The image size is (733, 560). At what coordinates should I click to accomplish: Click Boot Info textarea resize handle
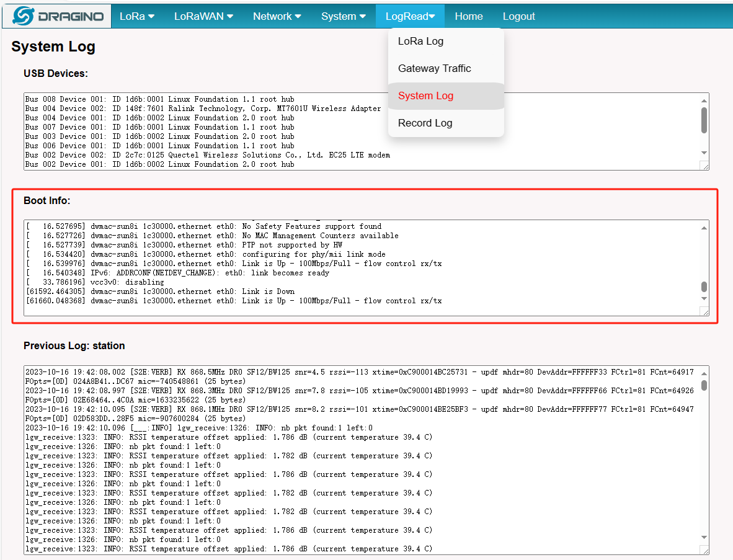[704, 312]
